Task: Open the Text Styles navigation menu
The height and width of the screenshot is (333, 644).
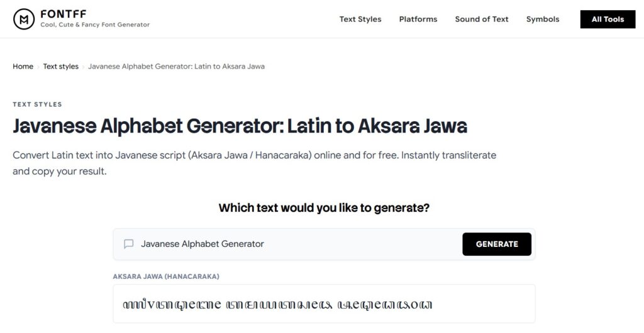Action: [360, 19]
